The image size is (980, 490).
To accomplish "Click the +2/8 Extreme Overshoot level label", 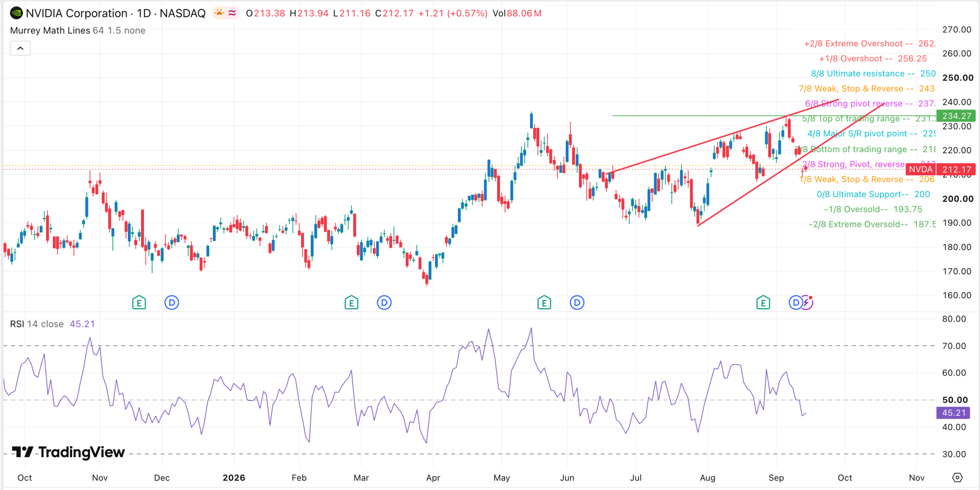I will pyautogui.click(x=870, y=44).
